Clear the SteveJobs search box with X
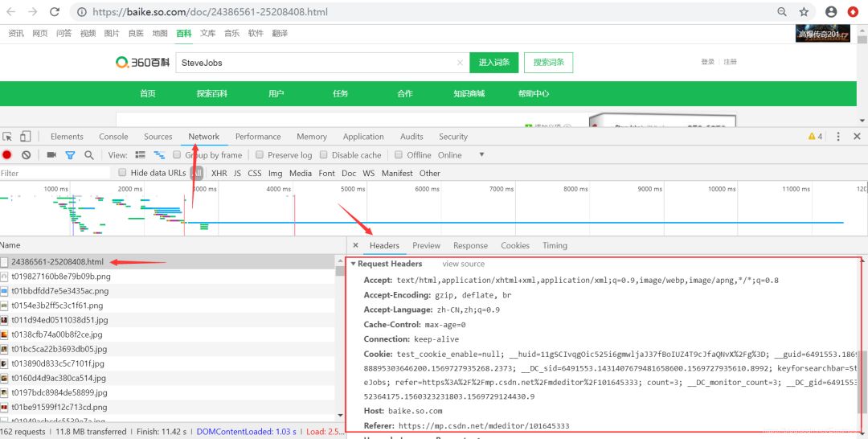This screenshot has height=439, width=868. [460, 63]
